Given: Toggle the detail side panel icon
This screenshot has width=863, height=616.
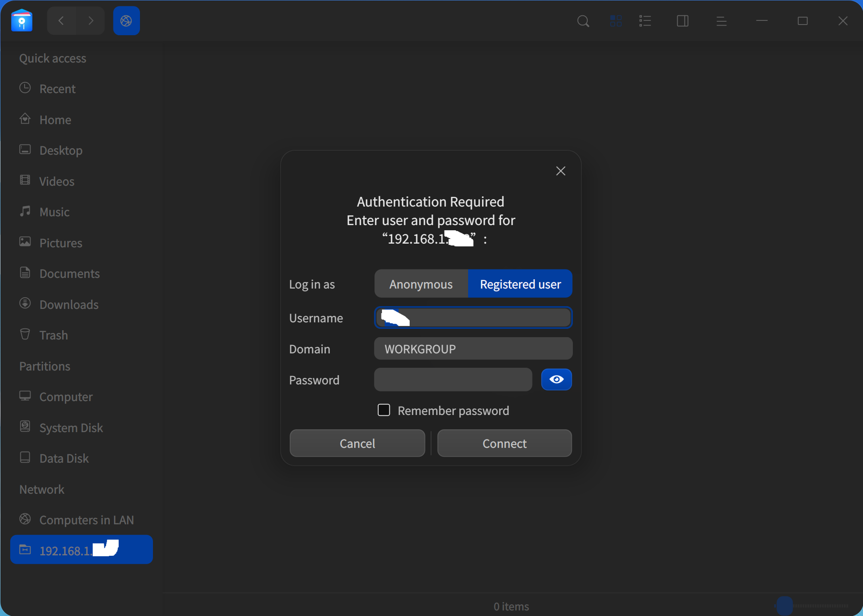Looking at the screenshot, I should 683,21.
